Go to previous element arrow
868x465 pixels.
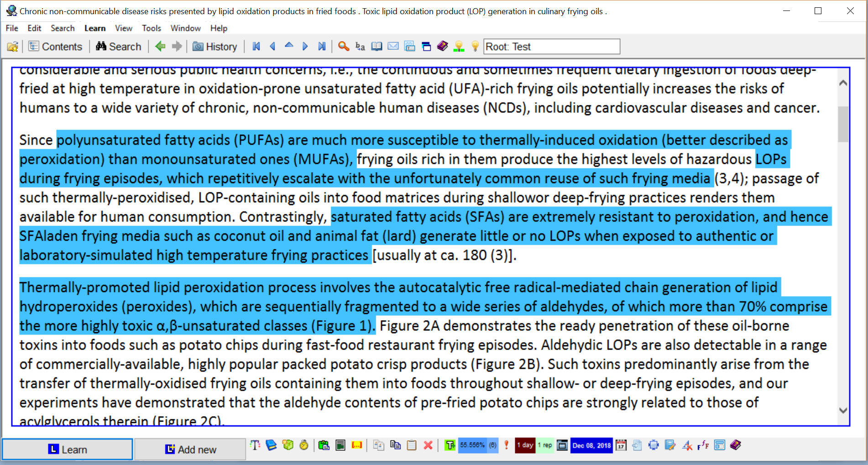pyautogui.click(x=272, y=46)
